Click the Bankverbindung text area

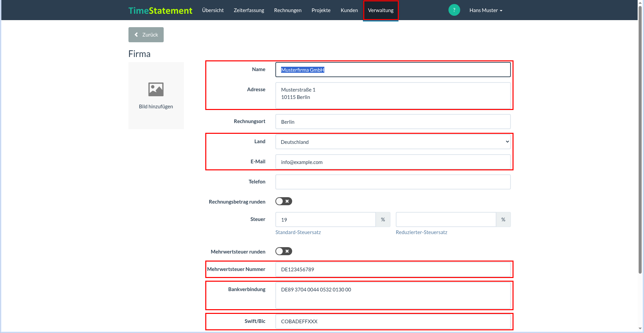point(393,295)
